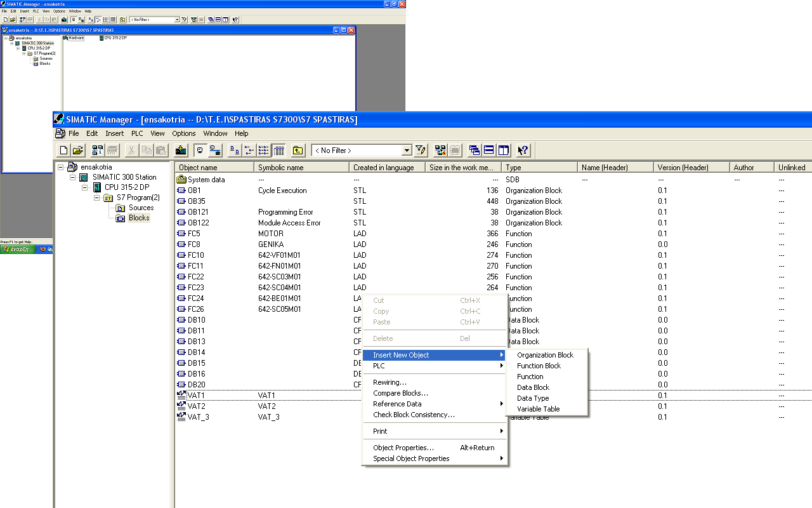
Task: Switch to Details view
Action: pyautogui.click(x=278, y=150)
